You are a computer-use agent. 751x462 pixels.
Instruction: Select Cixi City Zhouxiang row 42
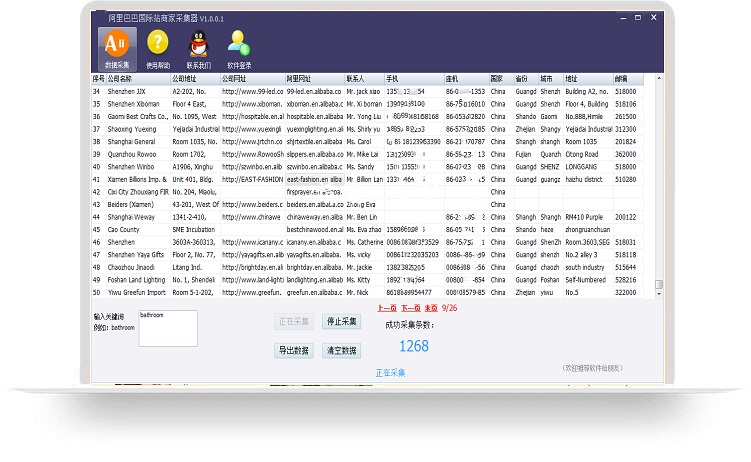367,192
